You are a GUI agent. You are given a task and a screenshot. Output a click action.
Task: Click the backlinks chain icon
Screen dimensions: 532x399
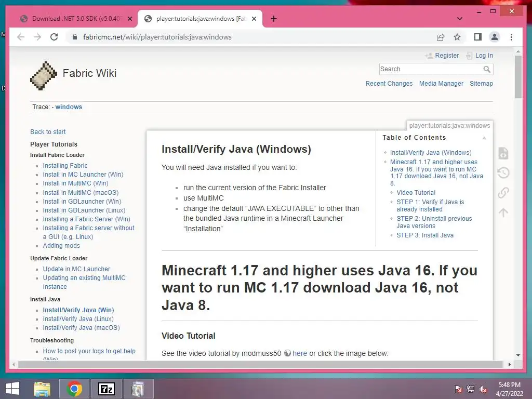pos(503,193)
